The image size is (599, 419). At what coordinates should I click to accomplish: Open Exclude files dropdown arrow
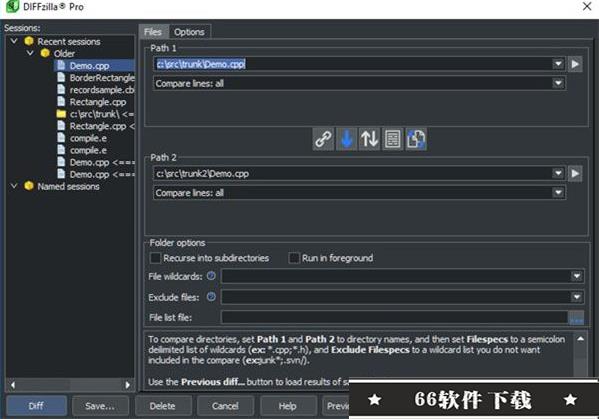point(576,297)
